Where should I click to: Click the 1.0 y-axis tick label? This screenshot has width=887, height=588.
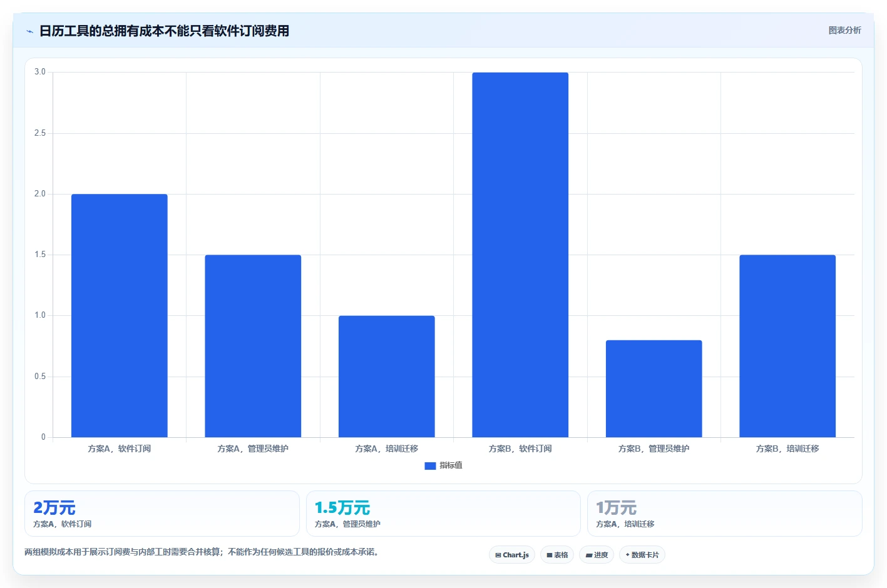(x=40, y=315)
